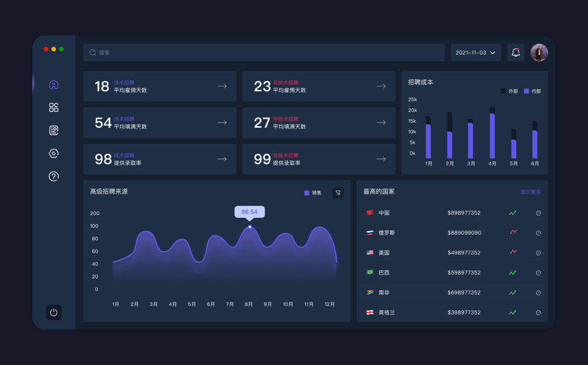The image size is (588, 365).
Task: Click arrow on 27 平均填满天数 card
Action: (x=381, y=123)
